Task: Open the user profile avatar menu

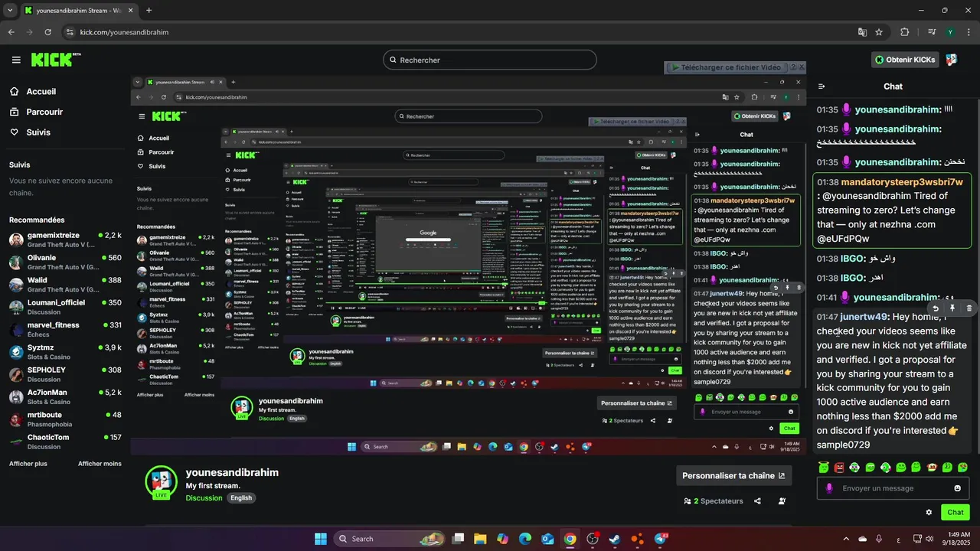Action: point(952,60)
